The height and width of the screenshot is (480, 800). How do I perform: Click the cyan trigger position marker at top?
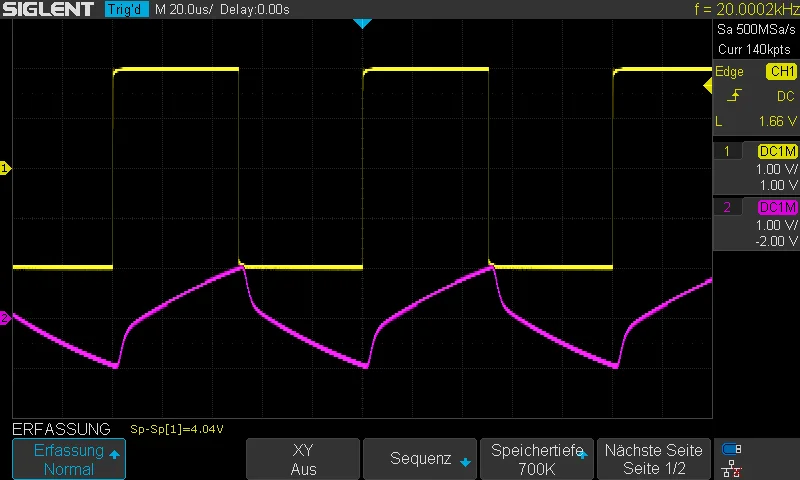pyautogui.click(x=362, y=23)
